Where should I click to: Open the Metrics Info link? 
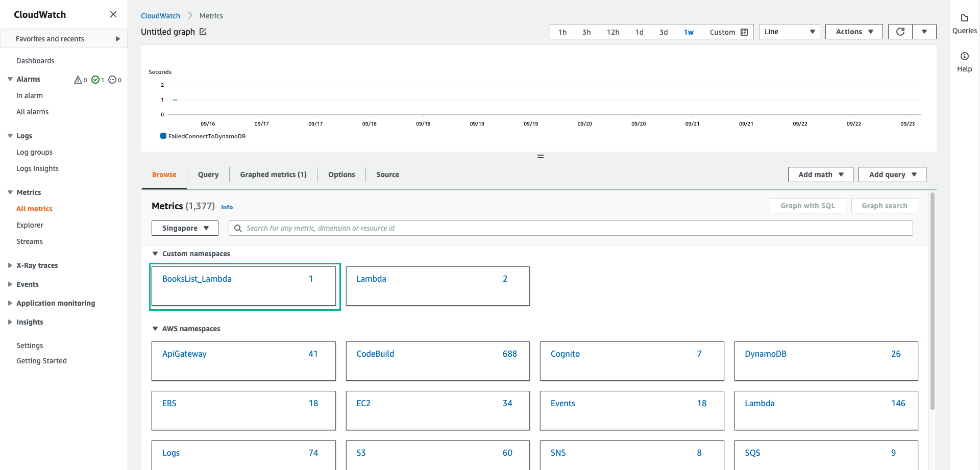coord(227,207)
